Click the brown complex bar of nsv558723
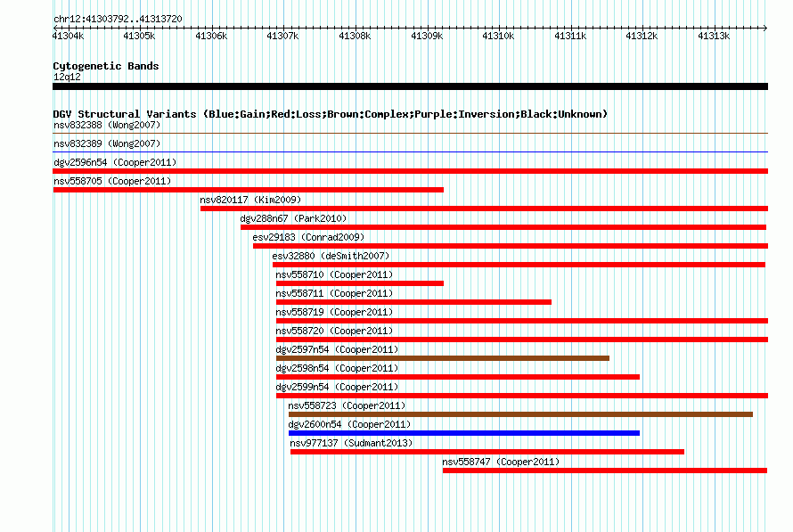Image resolution: width=793 pixels, height=532 pixels. [520, 414]
